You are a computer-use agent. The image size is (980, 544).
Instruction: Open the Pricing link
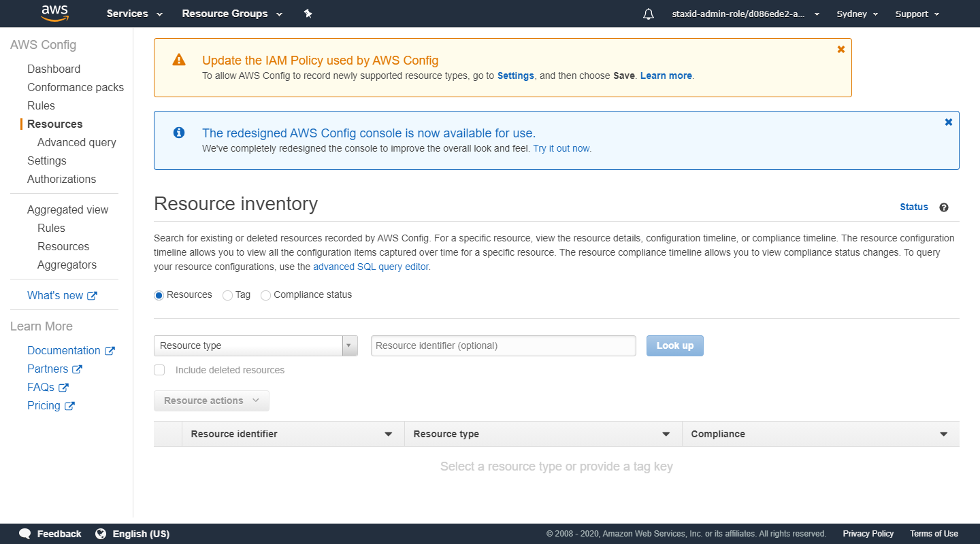tap(44, 405)
